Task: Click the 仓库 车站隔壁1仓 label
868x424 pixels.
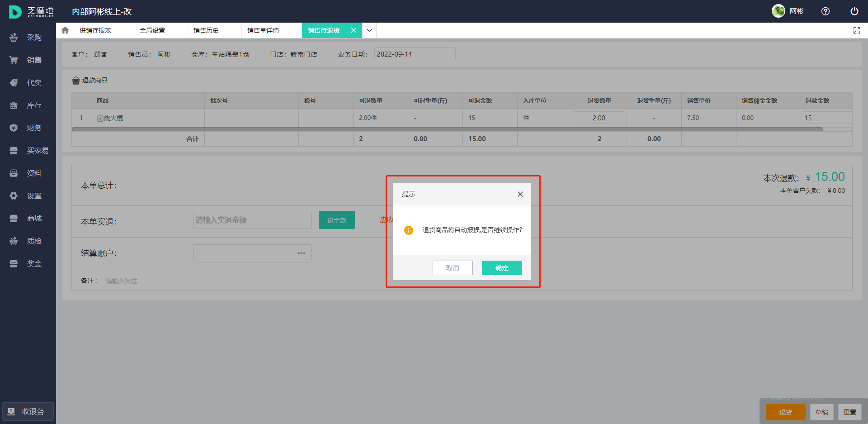Action: coord(220,54)
